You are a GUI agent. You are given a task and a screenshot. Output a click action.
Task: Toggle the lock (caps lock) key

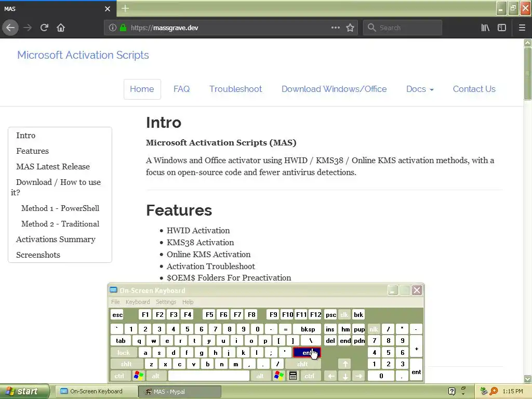[x=124, y=353]
